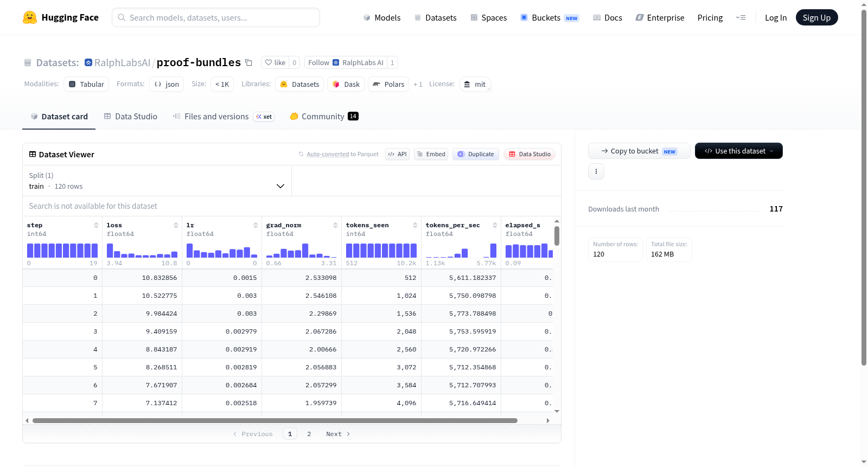
Task: Click the loss distribution histogram
Action: pos(142,251)
